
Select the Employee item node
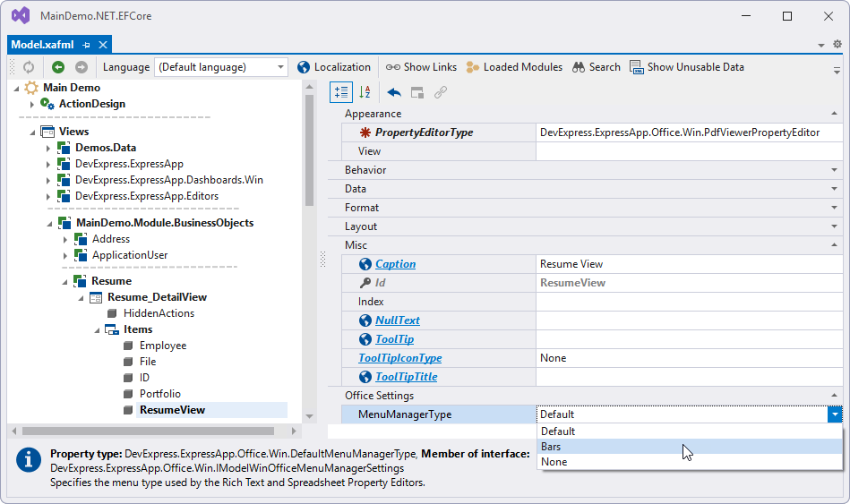pos(163,346)
